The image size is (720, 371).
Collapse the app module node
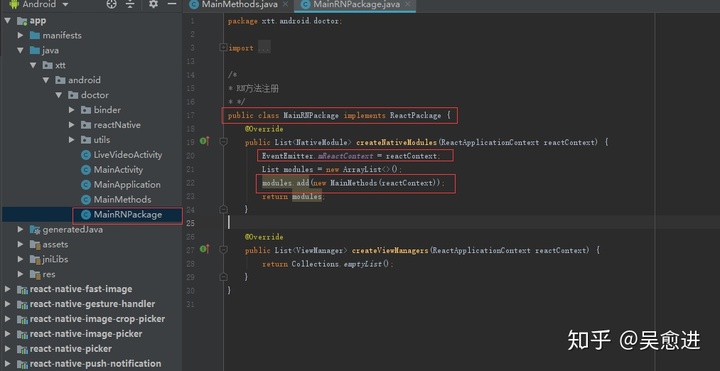point(8,21)
